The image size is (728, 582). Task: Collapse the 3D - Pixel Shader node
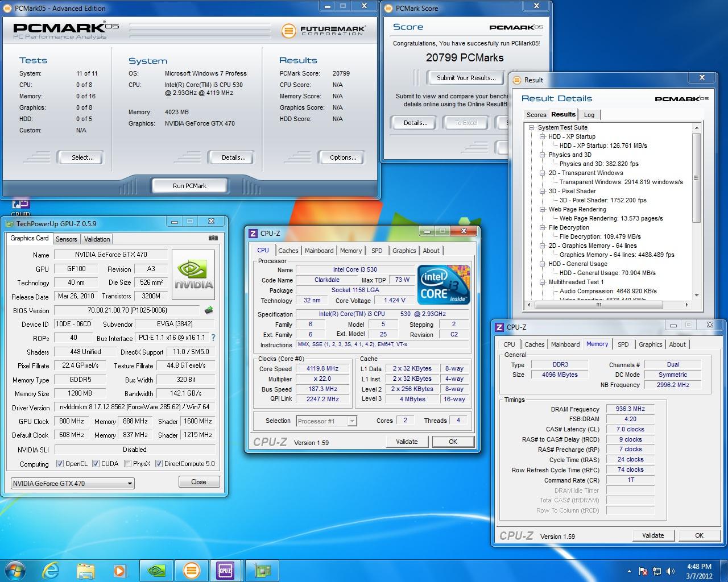point(543,191)
